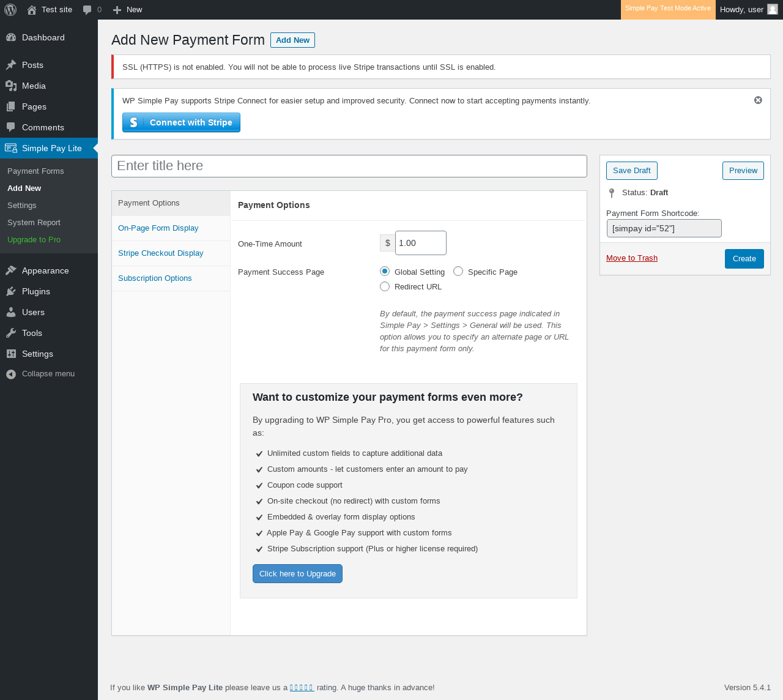Click Connect with Stripe button
Viewport: 783px width, 700px height.
[x=181, y=122]
